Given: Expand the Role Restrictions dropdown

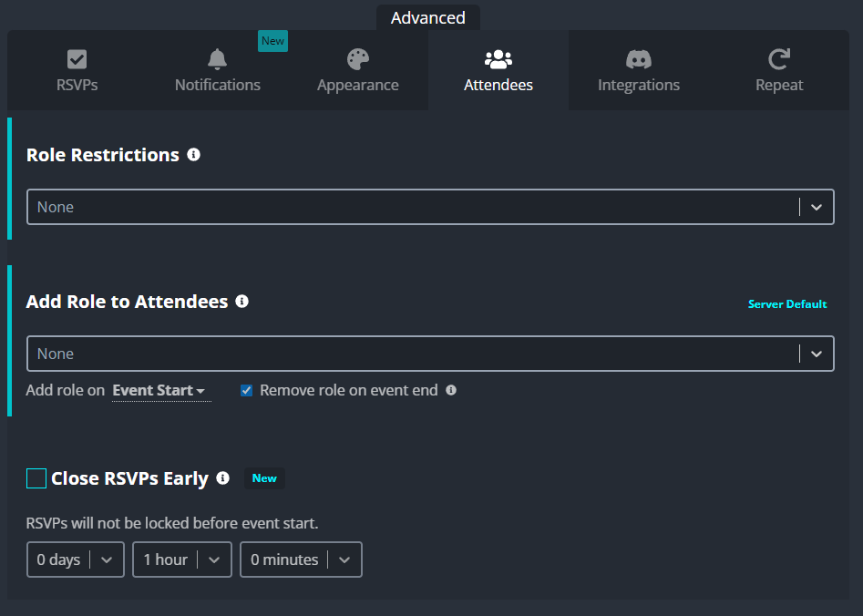Looking at the screenshot, I should [430, 207].
